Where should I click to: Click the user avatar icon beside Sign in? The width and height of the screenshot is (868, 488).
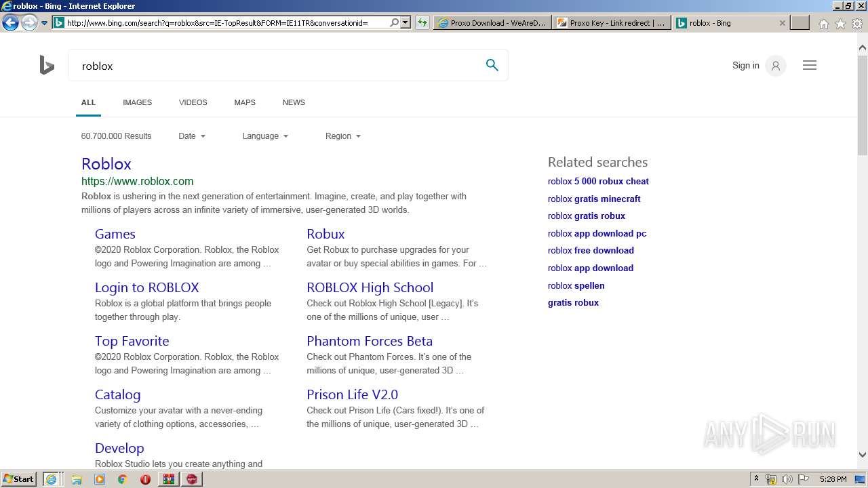[776, 66]
